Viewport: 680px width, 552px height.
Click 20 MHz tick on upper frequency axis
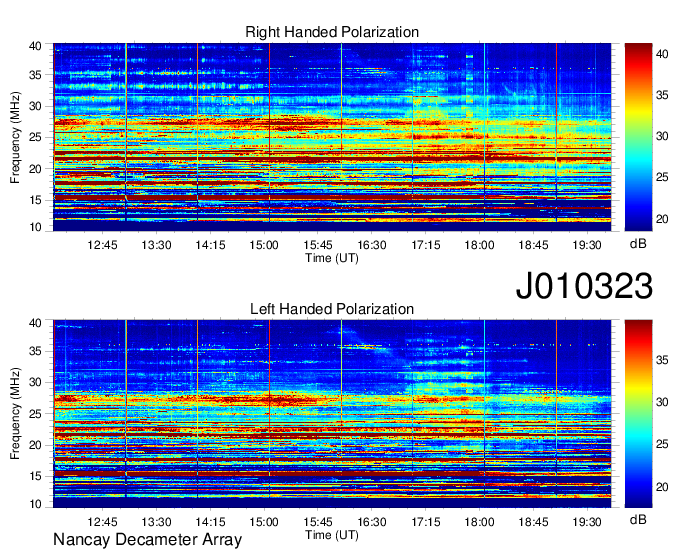35,169
